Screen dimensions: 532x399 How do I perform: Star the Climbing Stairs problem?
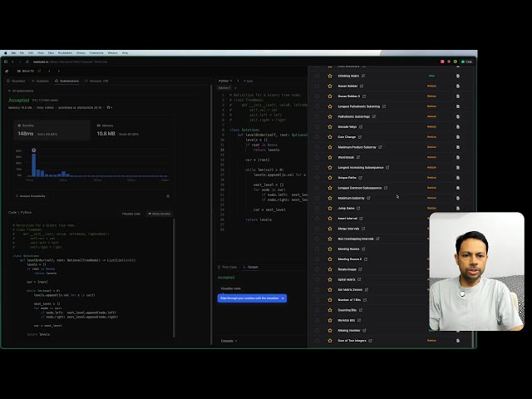coord(330,76)
